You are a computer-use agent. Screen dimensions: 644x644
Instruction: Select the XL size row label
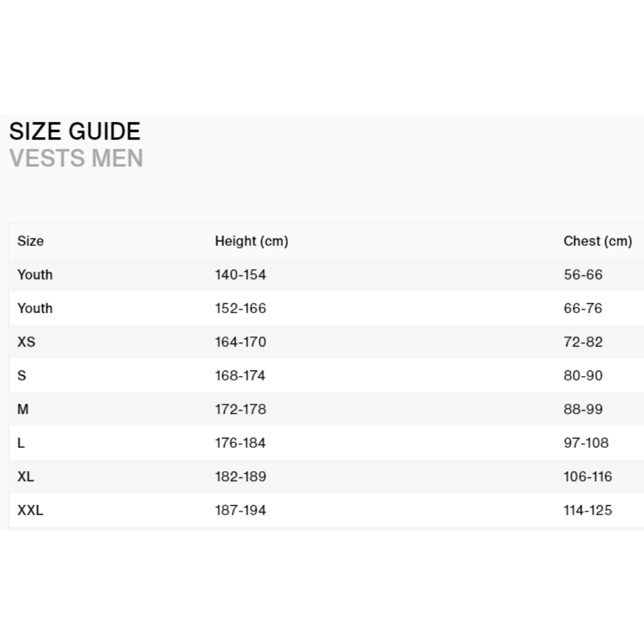click(x=26, y=477)
